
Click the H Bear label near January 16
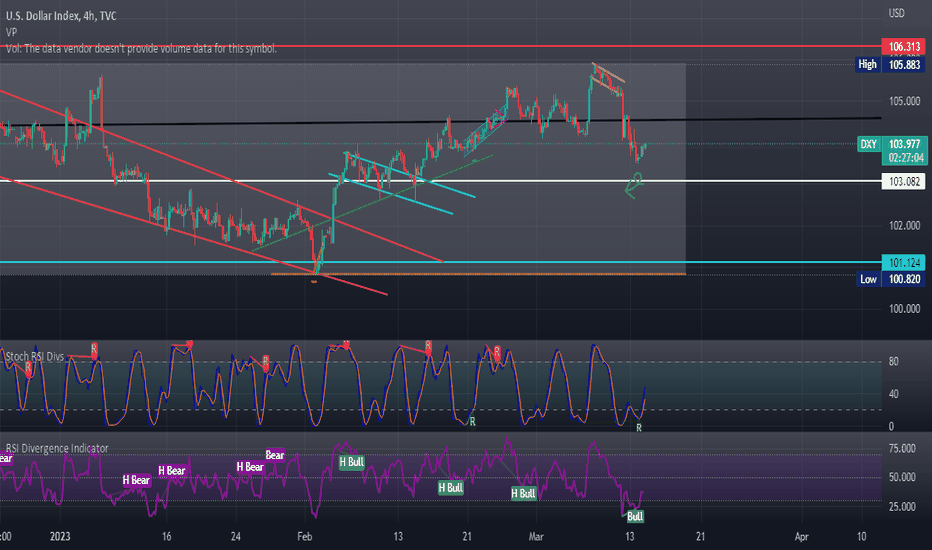point(172,471)
